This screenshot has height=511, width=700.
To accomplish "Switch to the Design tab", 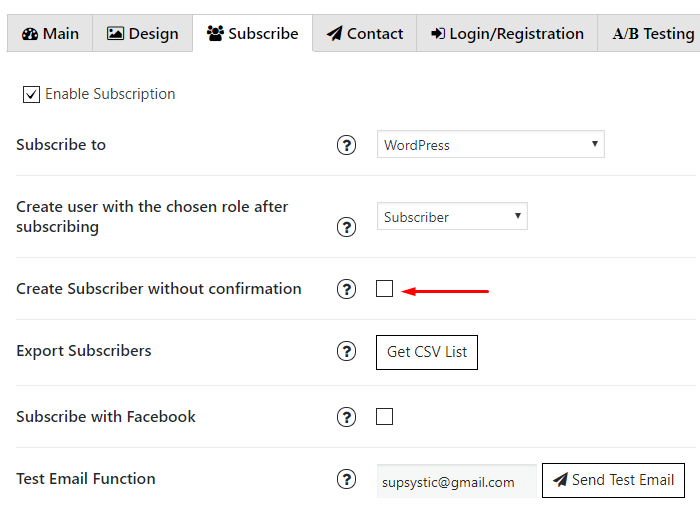I will click(x=142, y=33).
